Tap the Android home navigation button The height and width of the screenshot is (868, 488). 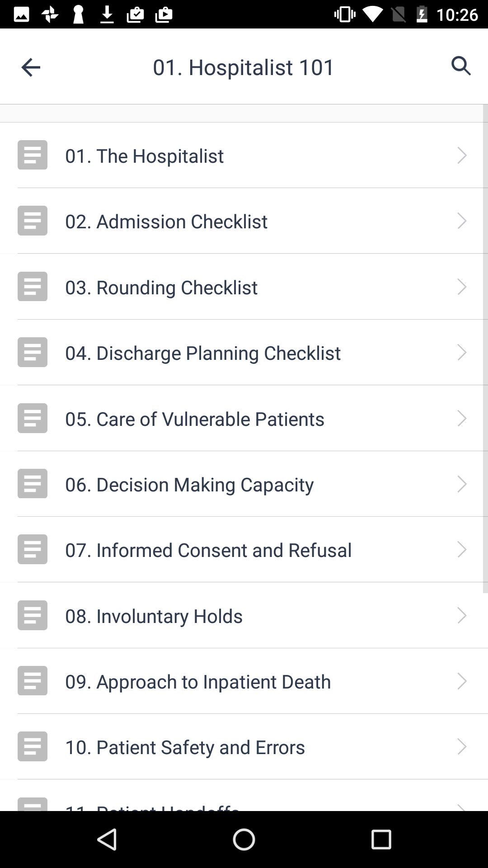coord(244,840)
